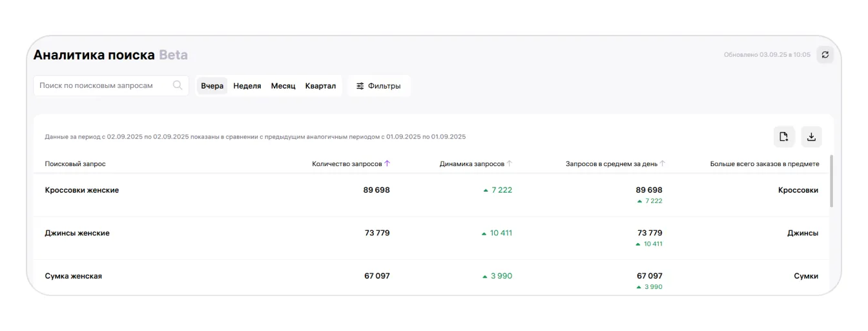This screenshot has width=868, height=331.
Task: Open the Джинсы женские query row
Action: pyautogui.click(x=431, y=238)
